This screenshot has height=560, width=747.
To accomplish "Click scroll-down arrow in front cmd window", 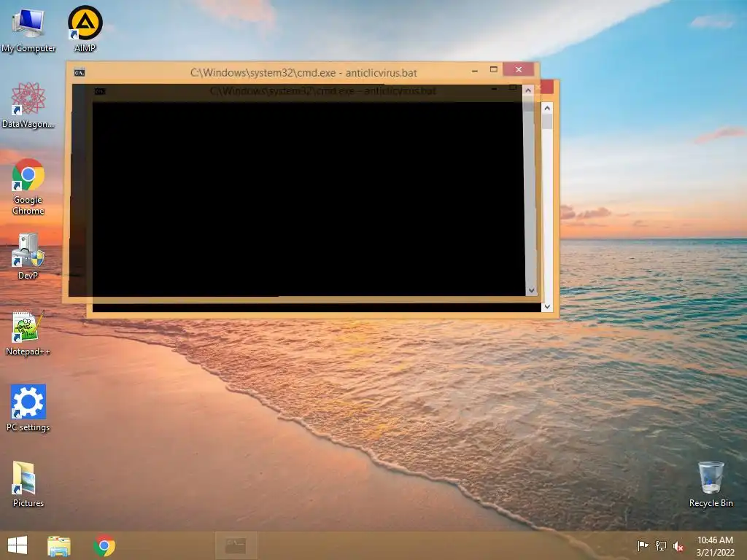I will coord(531,290).
